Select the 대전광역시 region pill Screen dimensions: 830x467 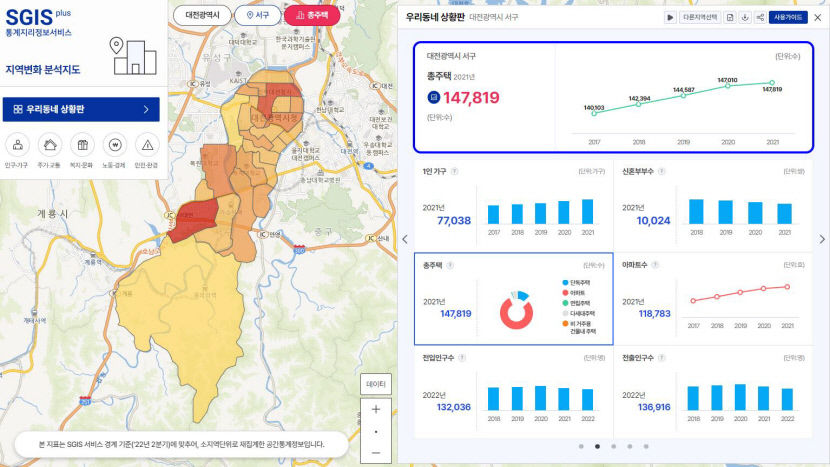click(202, 15)
